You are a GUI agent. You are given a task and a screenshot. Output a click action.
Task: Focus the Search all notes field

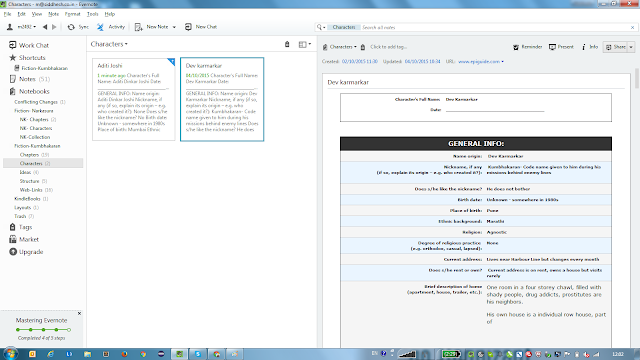pyautogui.click(x=494, y=27)
